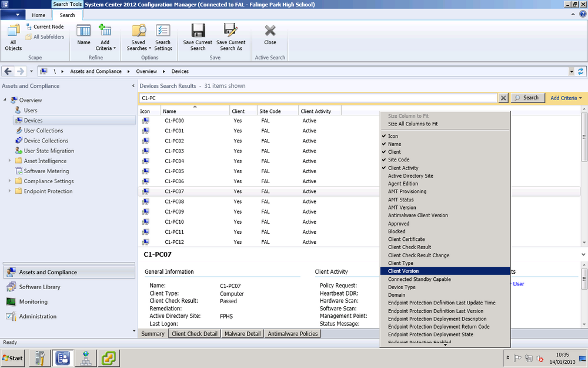Enable the Device Type column
Screen dimensions: 588x368
[x=445, y=287]
